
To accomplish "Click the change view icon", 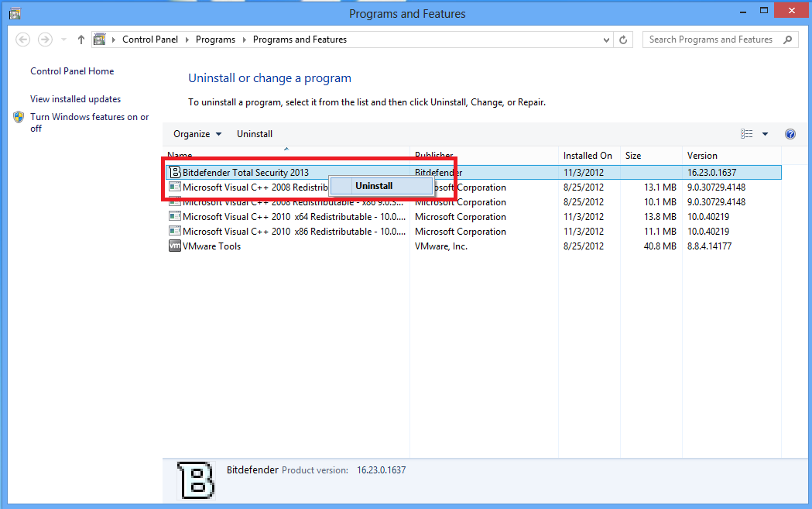I will pyautogui.click(x=747, y=134).
